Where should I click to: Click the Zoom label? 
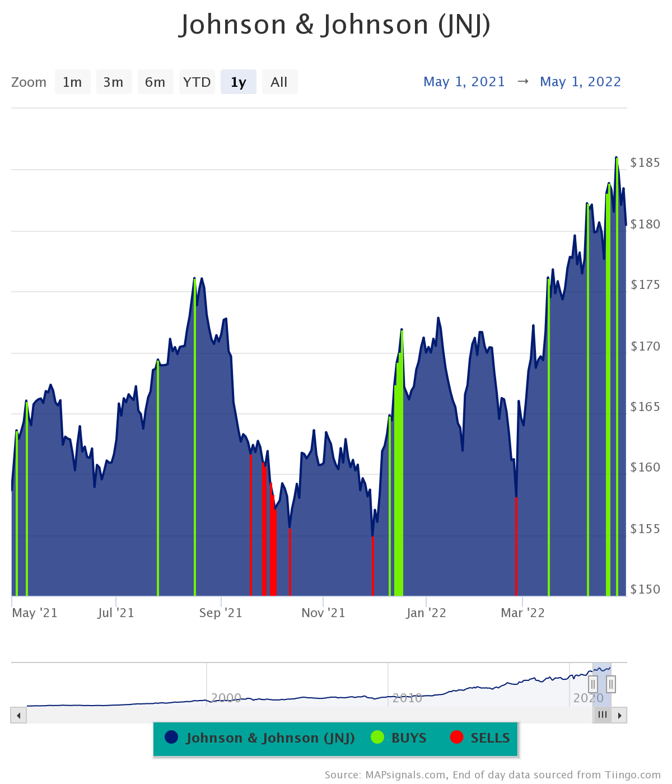(x=29, y=82)
